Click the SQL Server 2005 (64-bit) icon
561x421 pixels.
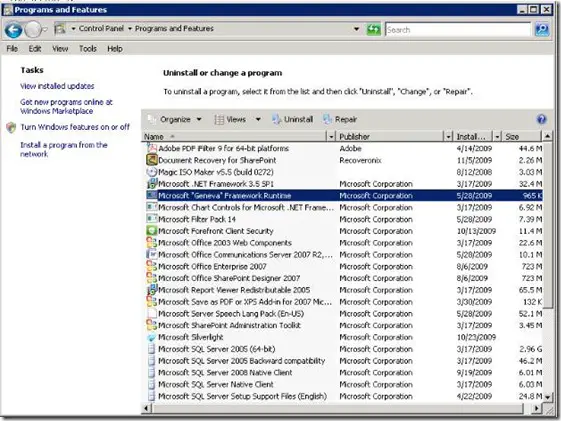point(152,349)
